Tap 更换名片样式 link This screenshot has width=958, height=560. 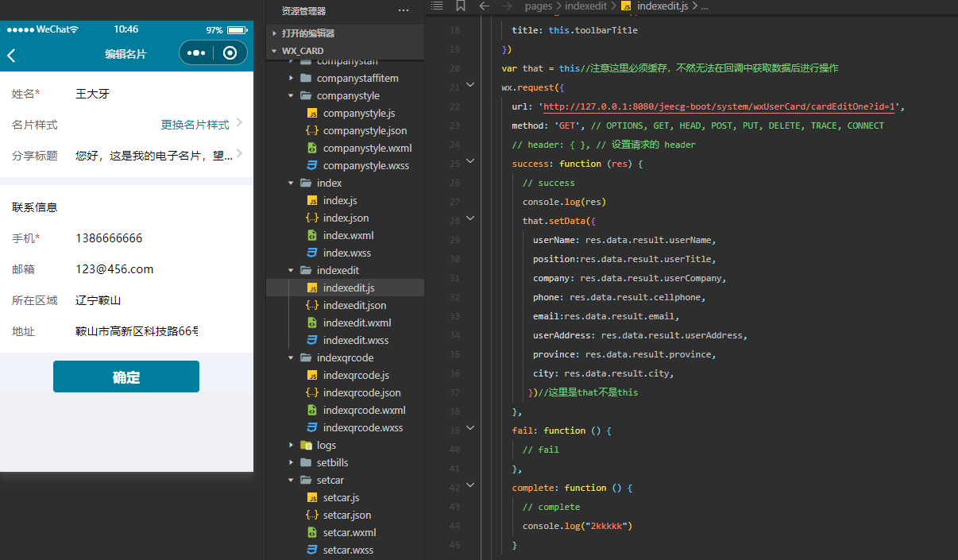[195, 125]
